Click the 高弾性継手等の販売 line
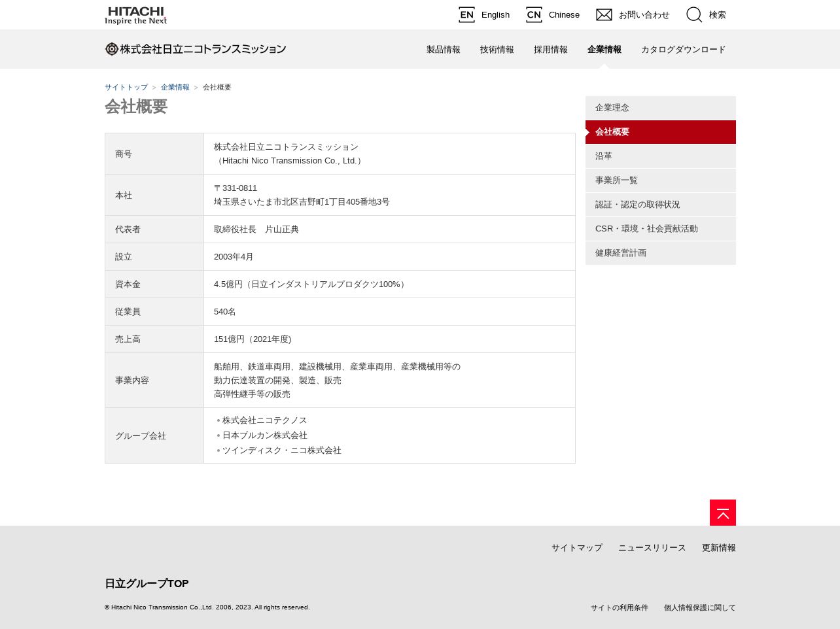840x629 pixels. point(252,394)
